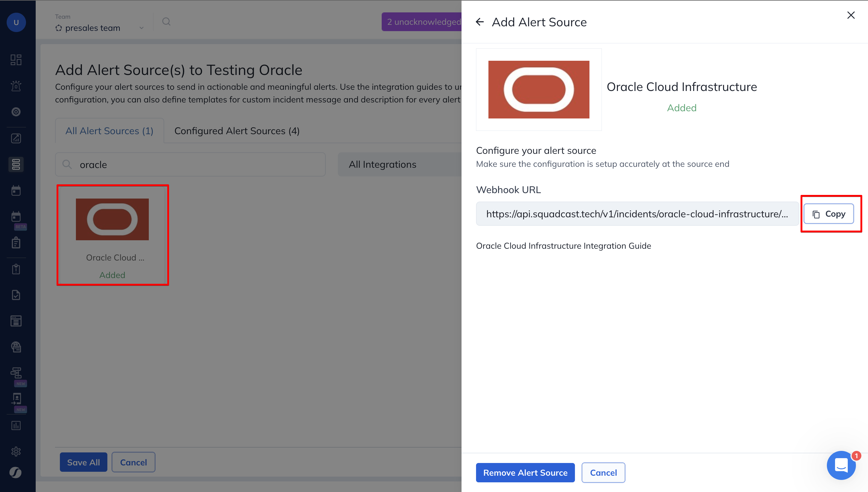868x492 pixels.
Task: Open the All Integrations dropdown
Action: (x=382, y=164)
